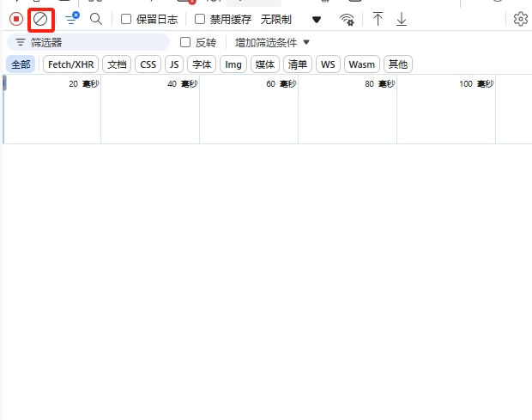The height and width of the screenshot is (420, 532).
Task: Enable the 保留日志 checkbox
Action: tap(126, 20)
